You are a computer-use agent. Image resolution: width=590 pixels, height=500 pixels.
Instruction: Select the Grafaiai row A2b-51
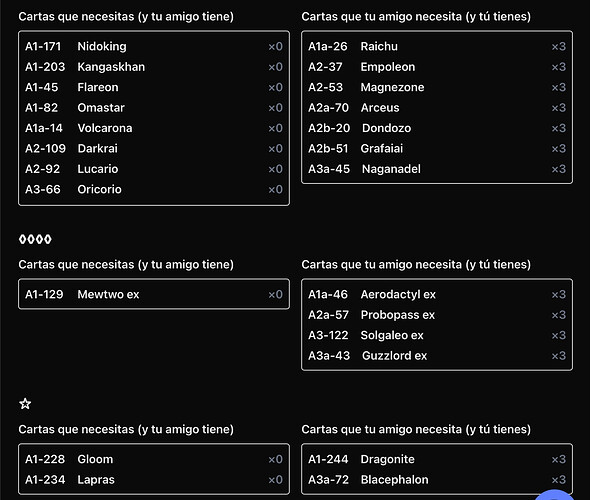point(437,148)
